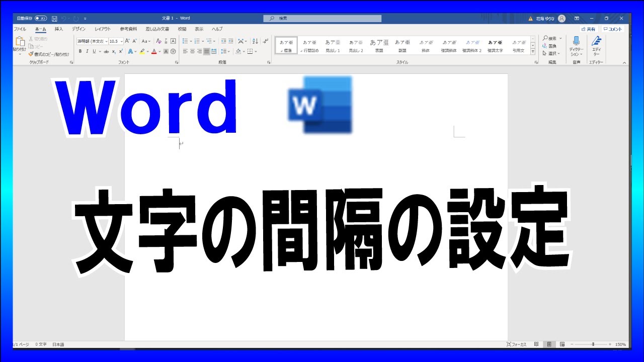Apply the 強調太字 style

point(495,46)
